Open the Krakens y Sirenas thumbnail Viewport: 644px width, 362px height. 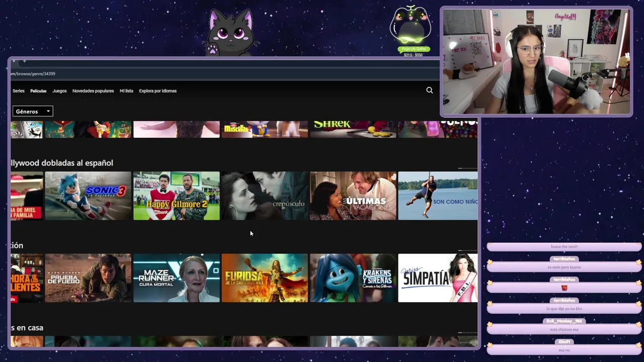point(353,278)
